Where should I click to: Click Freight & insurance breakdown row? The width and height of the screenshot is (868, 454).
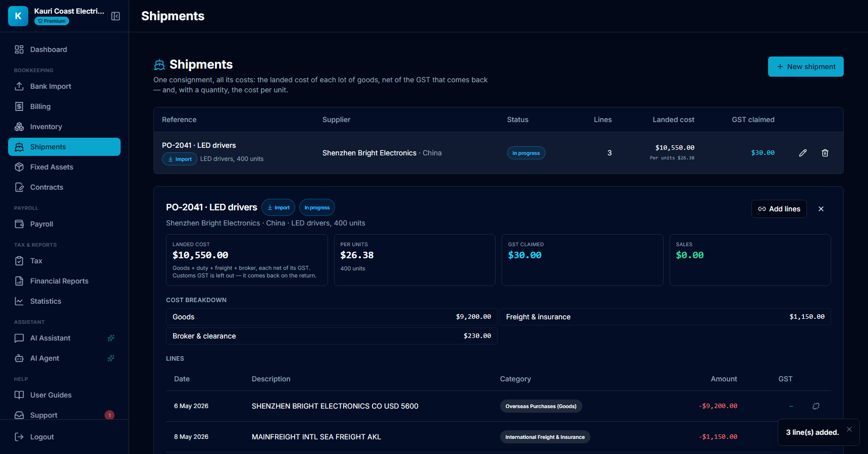click(x=665, y=317)
